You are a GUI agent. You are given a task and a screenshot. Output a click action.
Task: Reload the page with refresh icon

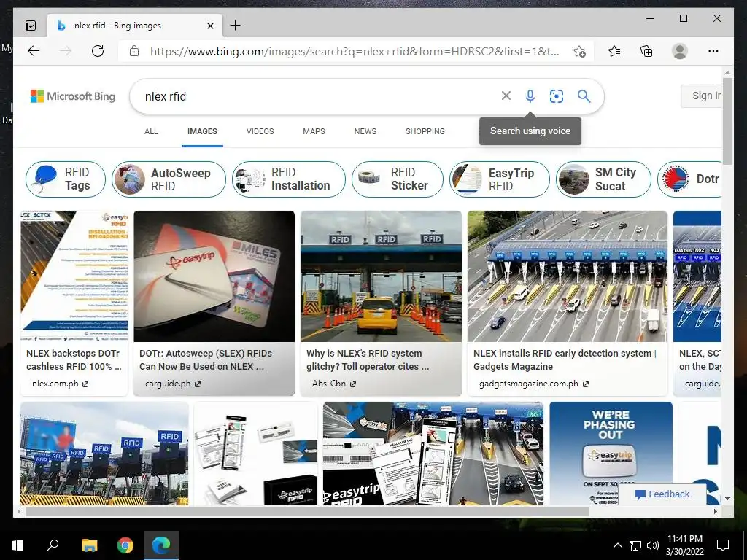(98, 51)
